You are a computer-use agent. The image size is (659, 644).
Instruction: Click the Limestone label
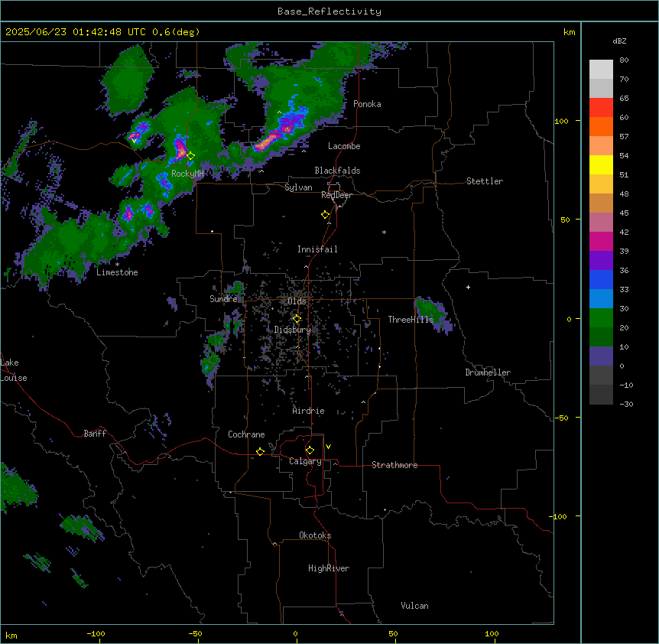click(x=117, y=272)
